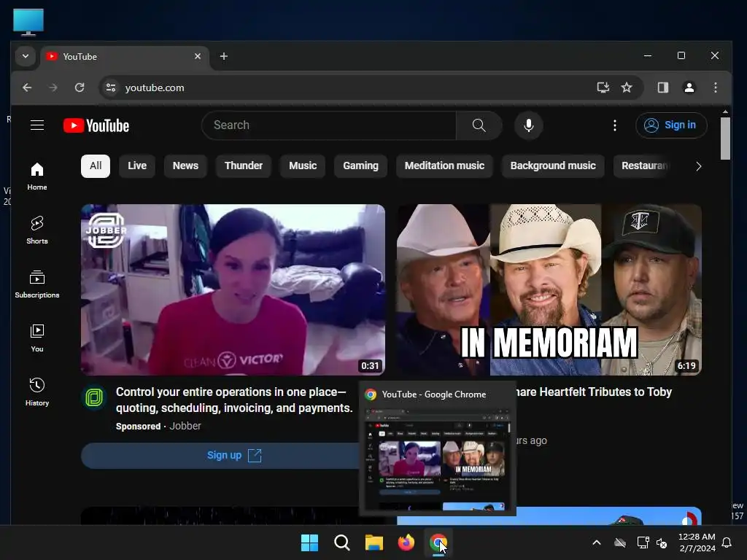Toggle the Chrome side panel
Image resolution: width=747 pixels, height=560 pixels.
click(662, 87)
